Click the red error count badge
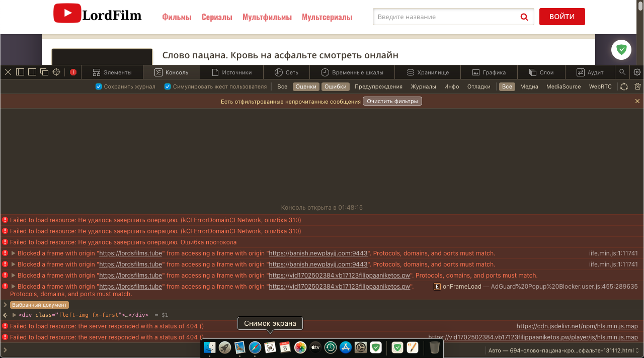The height and width of the screenshot is (358, 644). pos(73,72)
